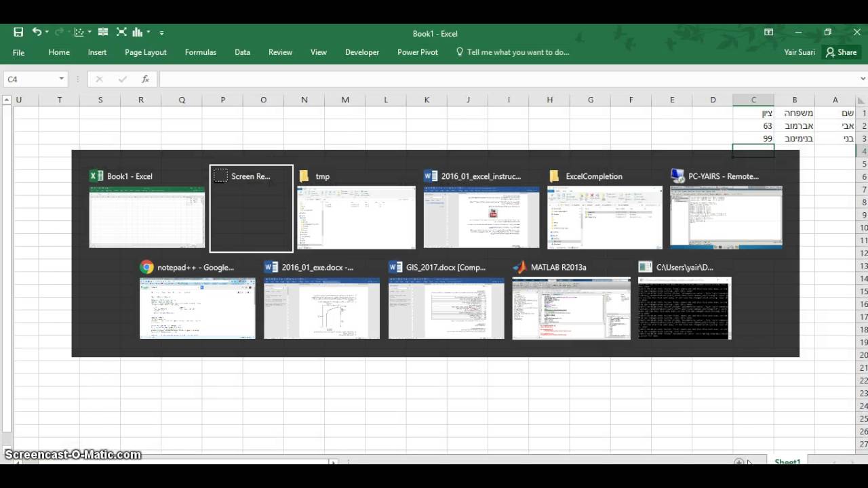The width and height of the screenshot is (868, 488).
Task: Switch to the Insert ribbon tab
Action: point(97,52)
